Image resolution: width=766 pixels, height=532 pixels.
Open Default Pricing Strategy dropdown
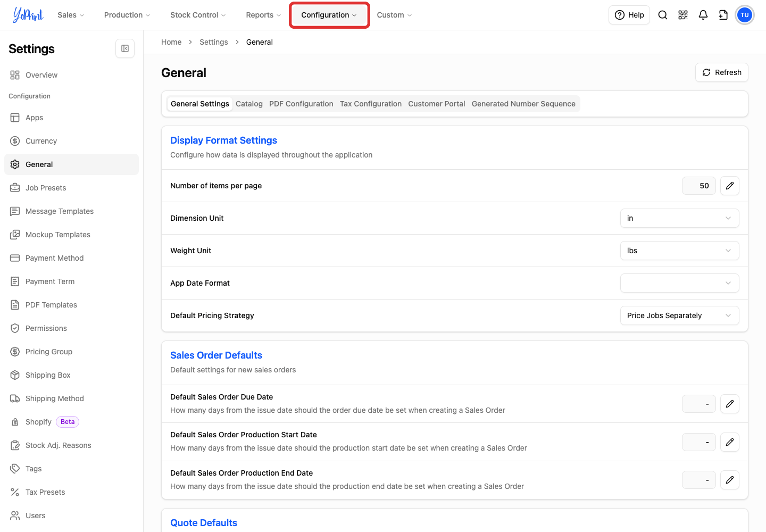tap(679, 315)
